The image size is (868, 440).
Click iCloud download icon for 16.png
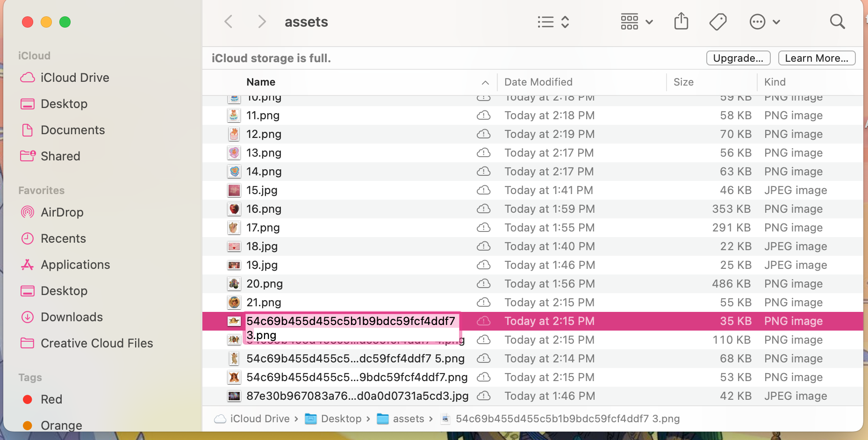click(x=483, y=209)
